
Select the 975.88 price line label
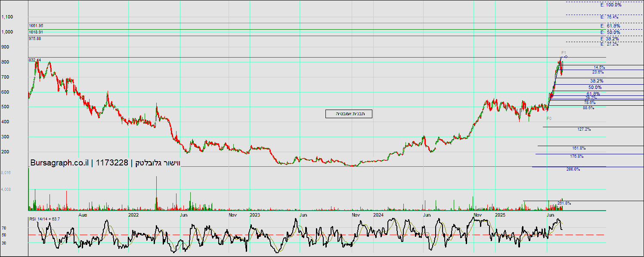[x=34, y=39]
